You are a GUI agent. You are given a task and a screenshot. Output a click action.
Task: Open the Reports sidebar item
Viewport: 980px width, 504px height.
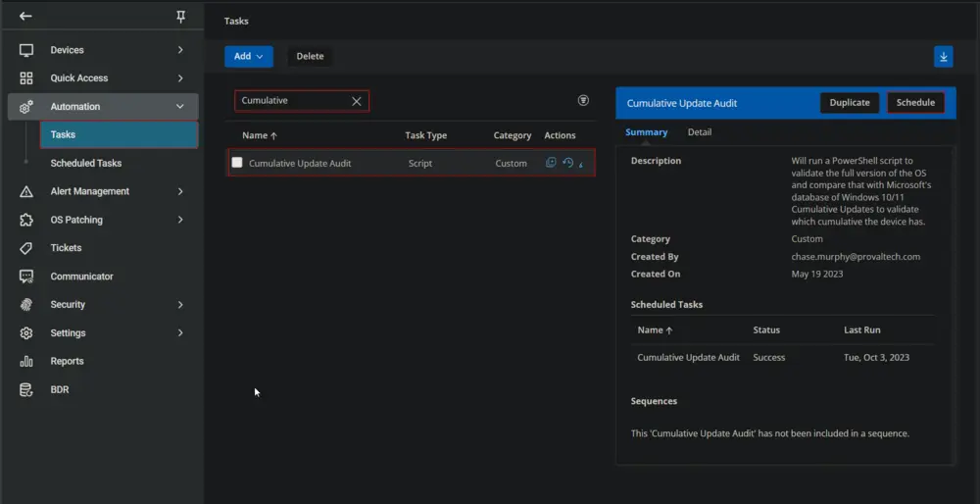click(67, 361)
